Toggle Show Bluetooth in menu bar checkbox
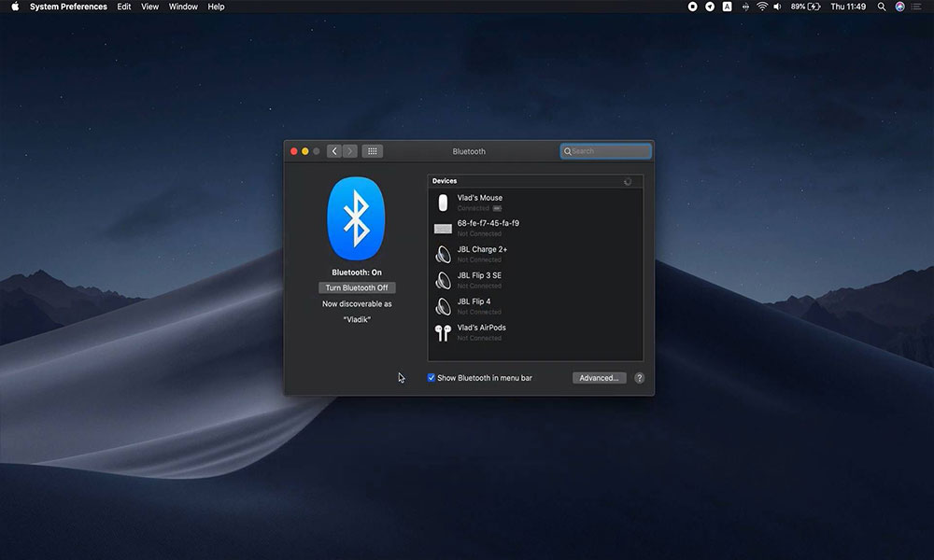The height and width of the screenshot is (560, 934). pos(432,378)
